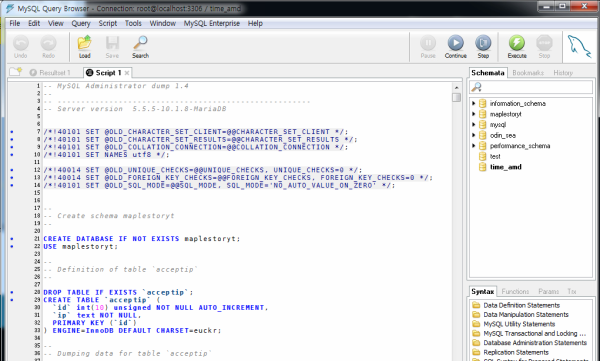Toggle breakpoint dot on line 14
Image resolution: width=600 pixels, height=361 pixels.
[x=12, y=185]
